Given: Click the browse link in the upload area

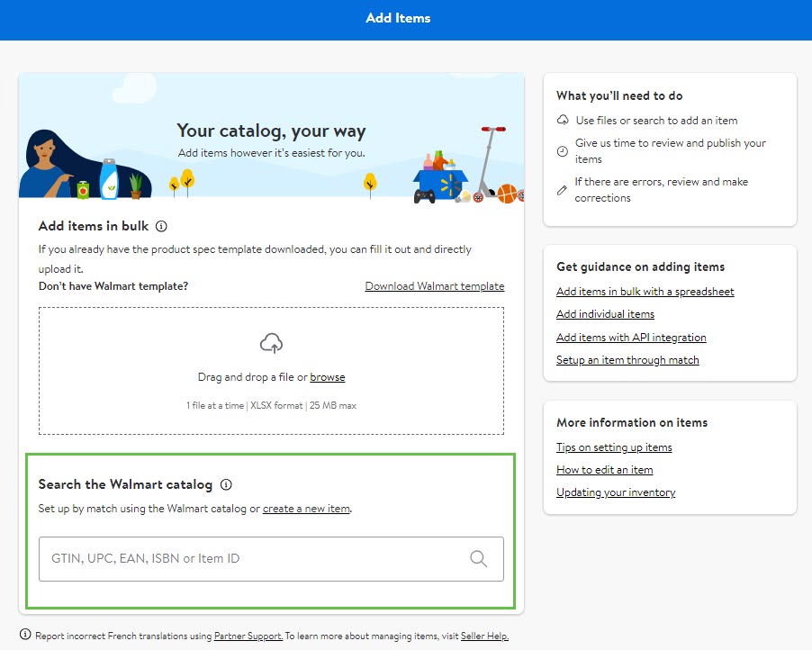Looking at the screenshot, I should 328,377.
